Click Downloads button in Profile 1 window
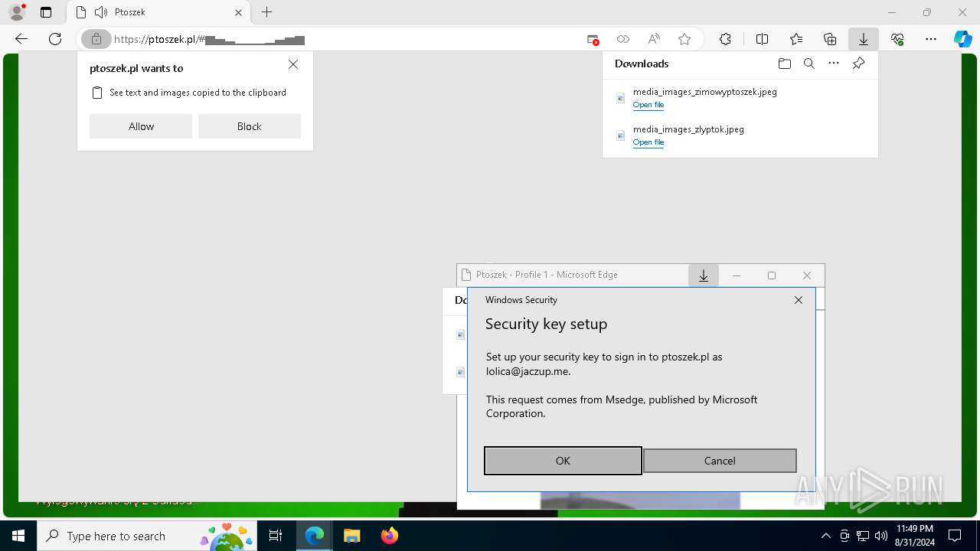The width and height of the screenshot is (980, 551). [x=704, y=275]
